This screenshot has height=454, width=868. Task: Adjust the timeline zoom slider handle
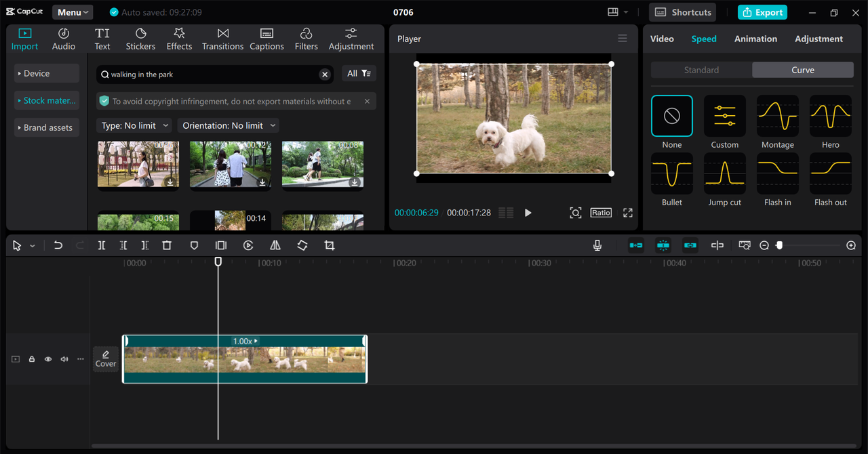pos(779,245)
